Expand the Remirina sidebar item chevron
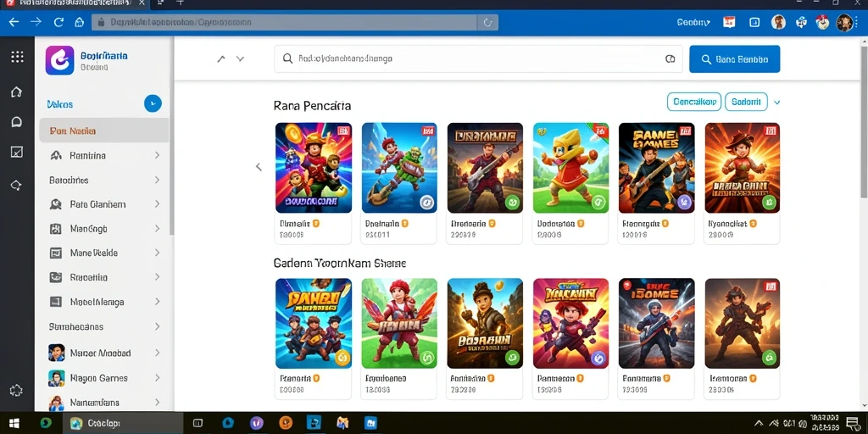Viewport: 868px width, 434px height. 157,156
